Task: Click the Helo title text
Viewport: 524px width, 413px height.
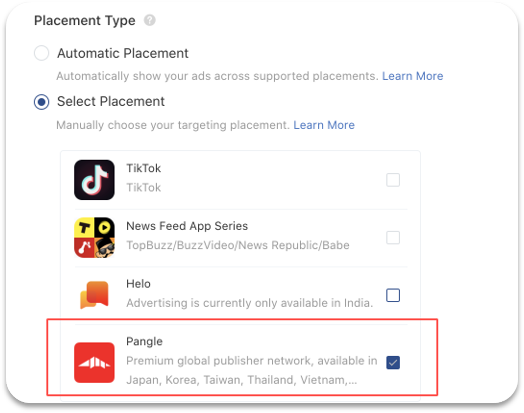Action: (x=138, y=284)
